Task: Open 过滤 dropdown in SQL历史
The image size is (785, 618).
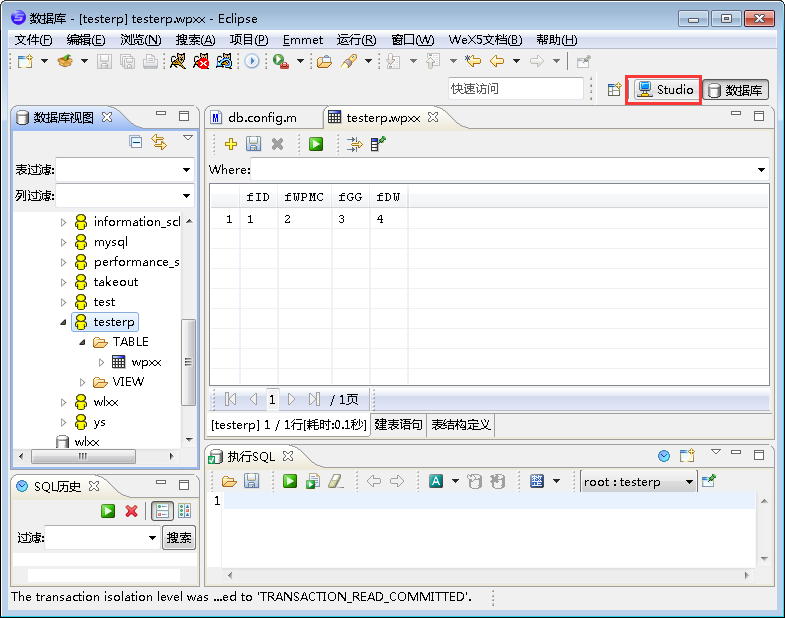Action: click(153, 538)
